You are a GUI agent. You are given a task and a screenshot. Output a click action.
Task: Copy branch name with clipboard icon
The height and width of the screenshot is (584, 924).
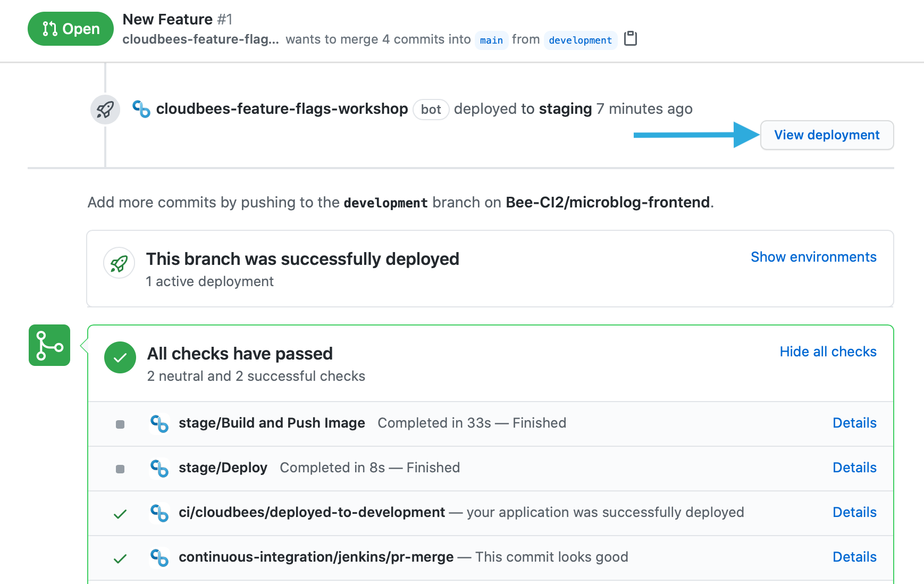tap(631, 39)
